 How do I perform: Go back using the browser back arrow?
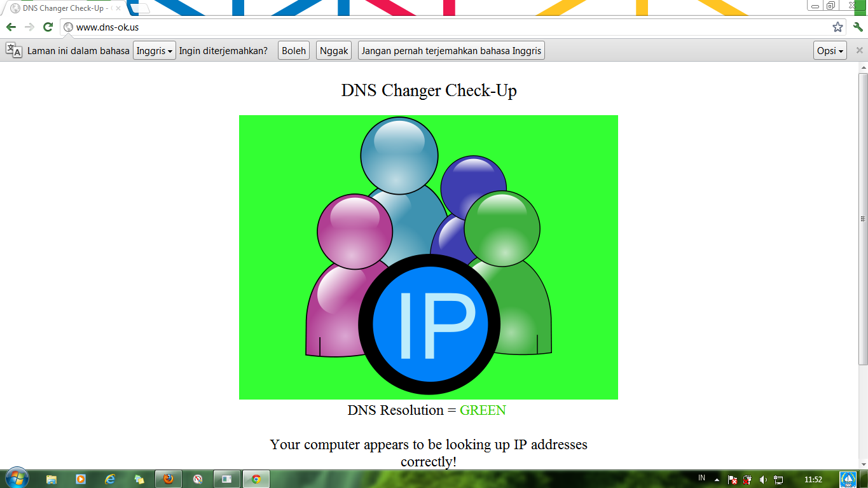tap(11, 27)
